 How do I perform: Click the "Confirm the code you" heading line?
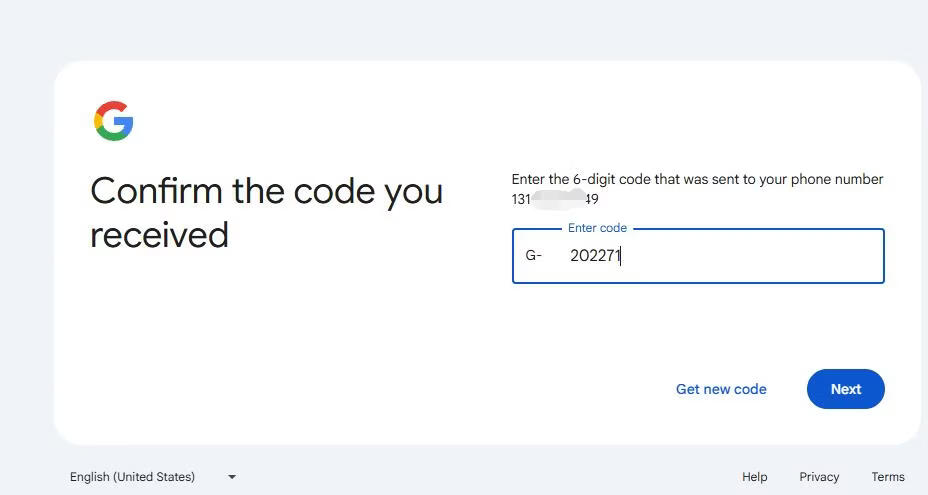click(x=266, y=191)
